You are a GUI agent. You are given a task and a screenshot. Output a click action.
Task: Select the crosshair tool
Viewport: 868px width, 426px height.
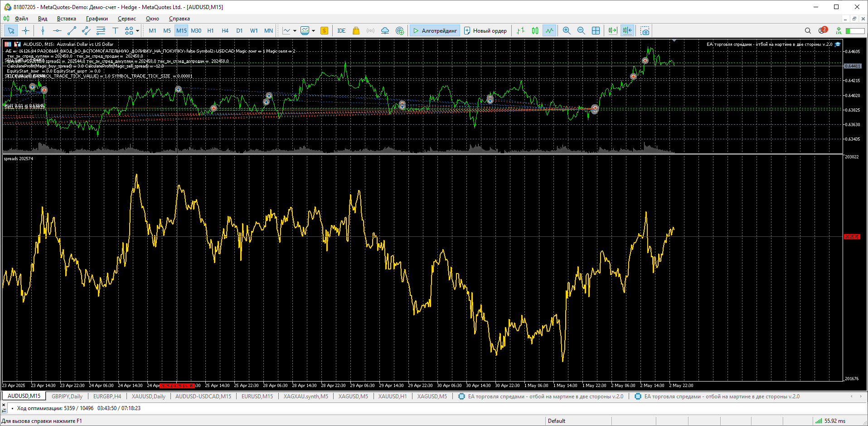pos(26,31)
